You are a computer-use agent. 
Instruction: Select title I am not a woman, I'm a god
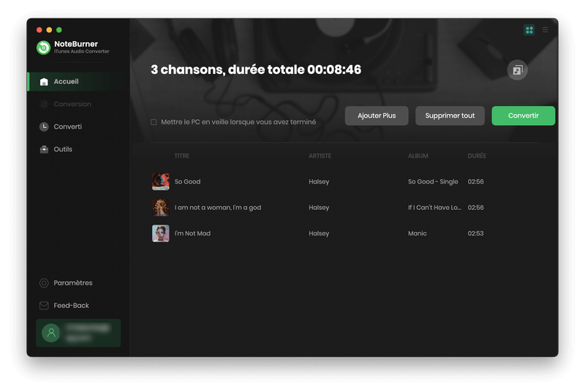(218, 208)
